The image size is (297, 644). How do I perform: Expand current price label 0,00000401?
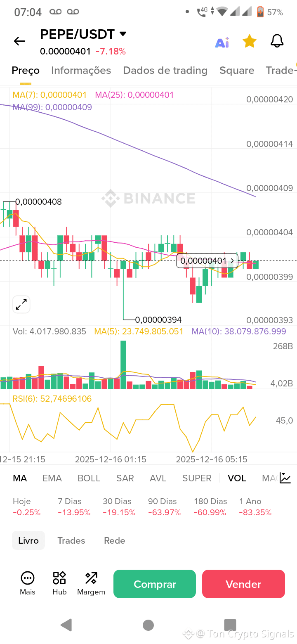(x=207, y=261)
